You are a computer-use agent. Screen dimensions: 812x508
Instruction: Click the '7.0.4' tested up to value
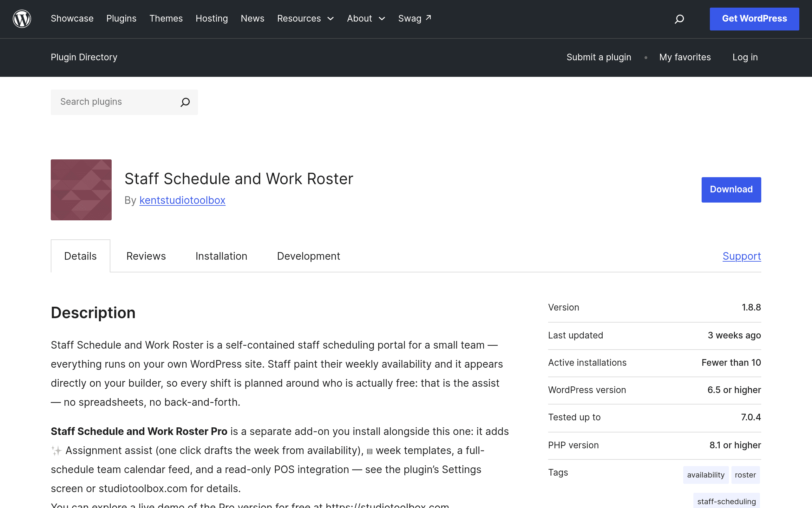pyautogui.click(x=751, y=417)
